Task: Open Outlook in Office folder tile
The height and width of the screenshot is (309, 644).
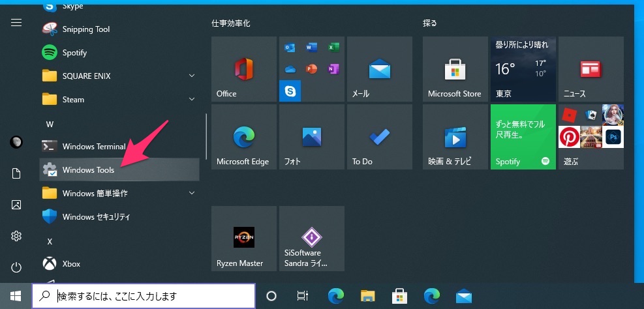Action: click(x=290, y=48)
